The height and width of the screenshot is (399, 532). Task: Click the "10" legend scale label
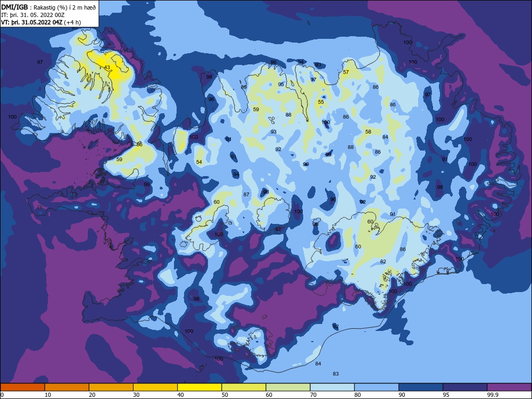[x=48, y=395]
